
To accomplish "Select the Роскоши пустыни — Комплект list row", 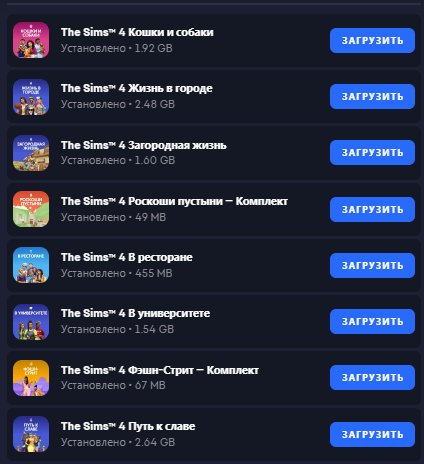I will point(214,209).
